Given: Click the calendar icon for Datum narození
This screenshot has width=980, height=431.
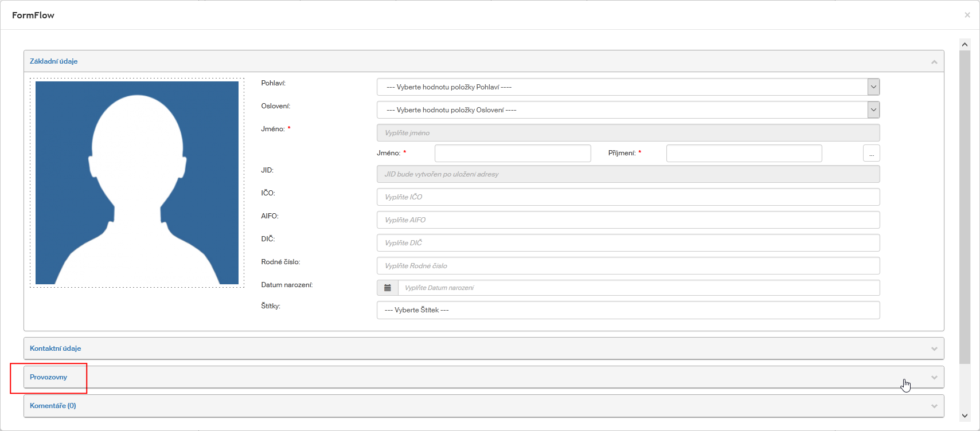Looking at the screenshot, I should [388, 288].
